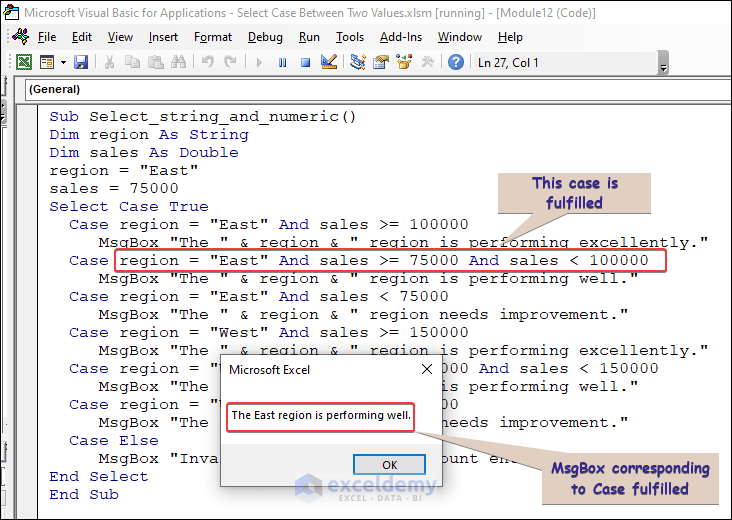This screenshot has height=520, width=732.
Task: Open the Tools menu
Action: [x=350, y=37]
